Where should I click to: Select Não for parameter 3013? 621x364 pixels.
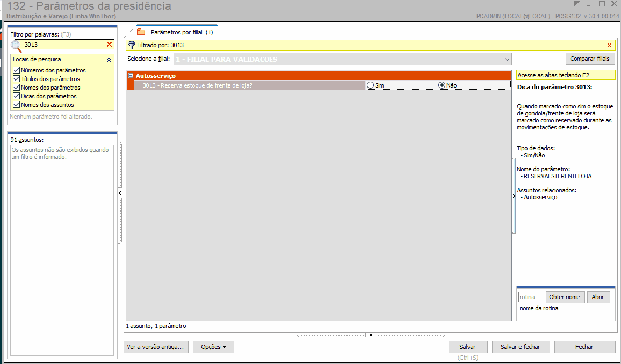coord(442,85)
